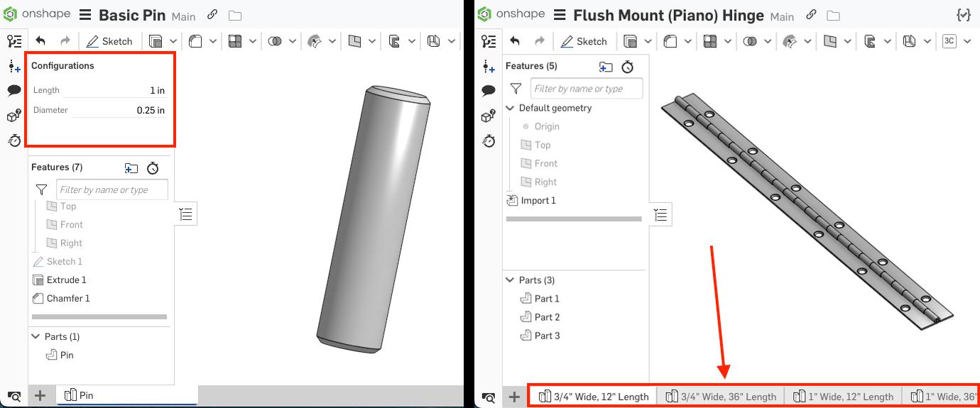The height and width of the screenshot is (408, 980).
Task: Click add-folder icon beside Features (5)
Action: (606, 67)
